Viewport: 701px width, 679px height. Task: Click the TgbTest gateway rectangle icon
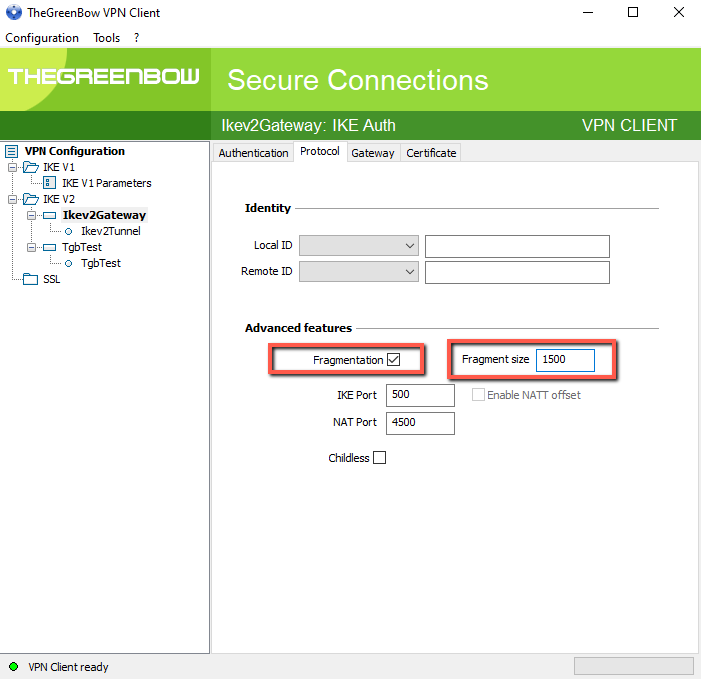coord(49,248)
